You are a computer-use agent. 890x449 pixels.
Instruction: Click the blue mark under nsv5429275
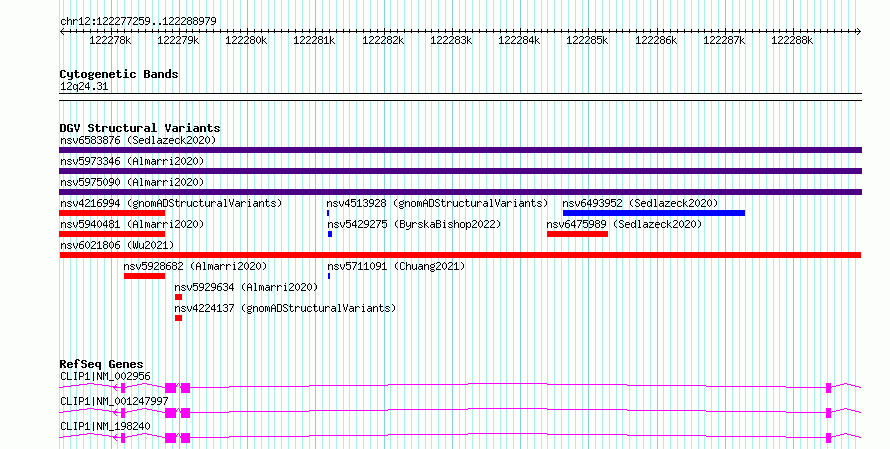[x=330, y=234]
